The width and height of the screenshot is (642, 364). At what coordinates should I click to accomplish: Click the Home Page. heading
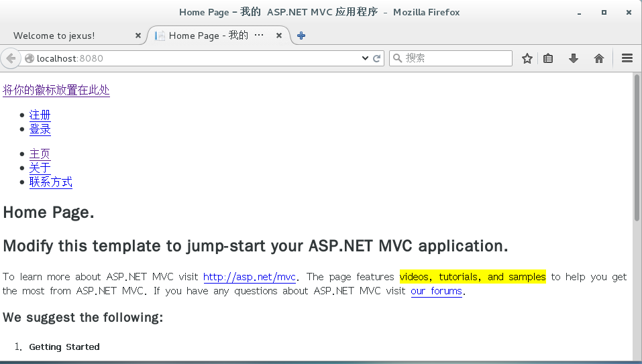49,213
